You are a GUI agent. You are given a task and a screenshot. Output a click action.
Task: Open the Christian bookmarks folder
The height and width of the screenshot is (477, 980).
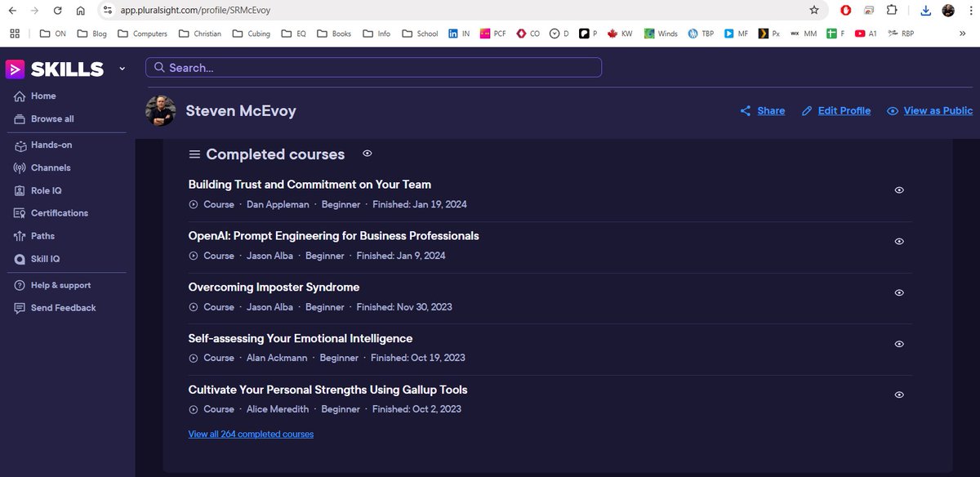[x=200, y=33]
